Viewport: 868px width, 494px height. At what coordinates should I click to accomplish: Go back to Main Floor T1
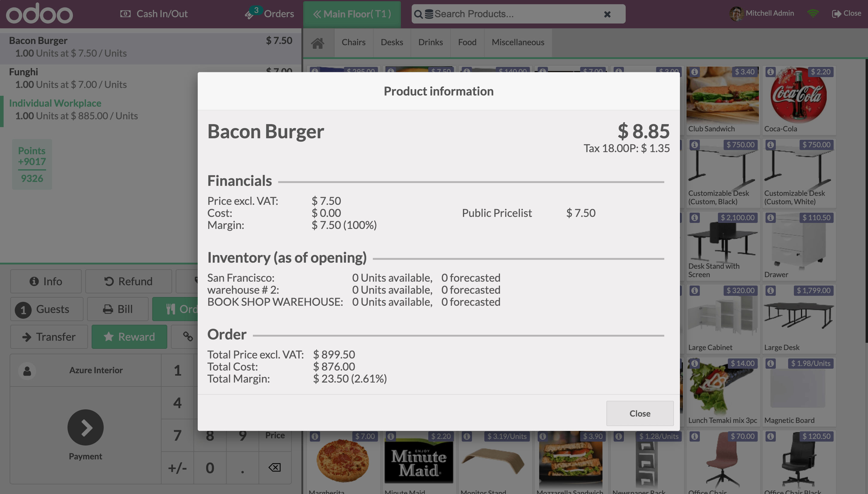pyautogui.click(x=352, y=14)
